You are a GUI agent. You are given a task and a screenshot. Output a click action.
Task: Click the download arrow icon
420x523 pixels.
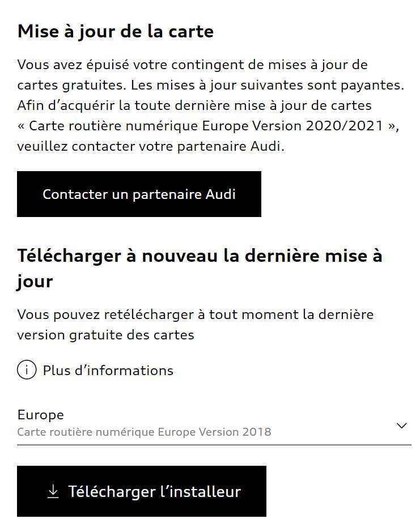[53, 492]
